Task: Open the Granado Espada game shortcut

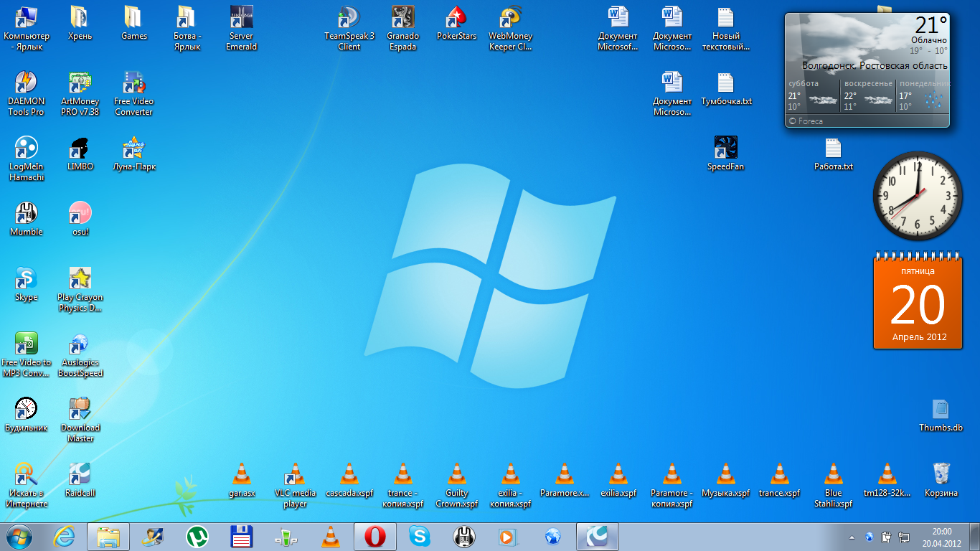Action: [402, 29]
